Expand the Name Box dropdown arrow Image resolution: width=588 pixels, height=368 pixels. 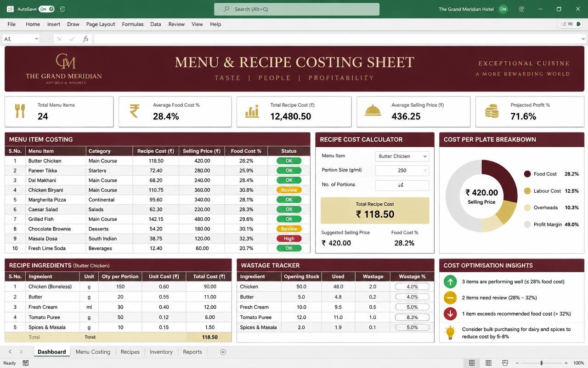click(x=36, y=39)
